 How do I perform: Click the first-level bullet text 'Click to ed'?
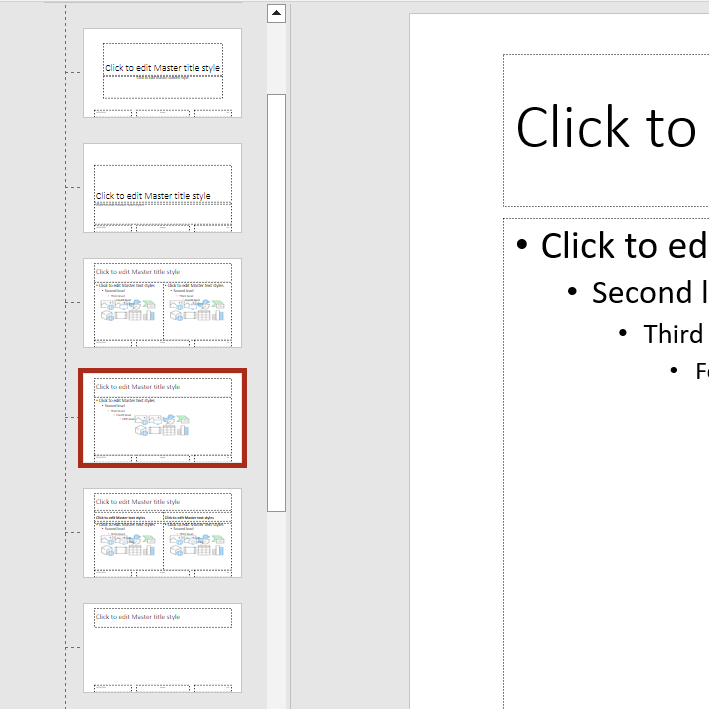tap(624, 246)
